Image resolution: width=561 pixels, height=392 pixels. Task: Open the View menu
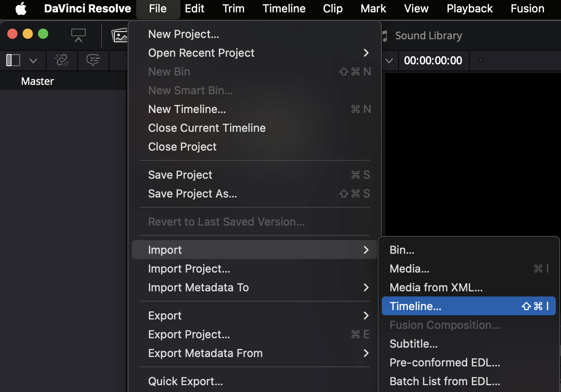click(x=416, y=9)
